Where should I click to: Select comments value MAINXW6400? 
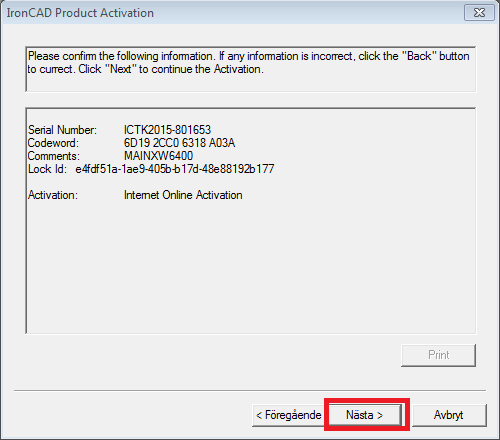158,156
